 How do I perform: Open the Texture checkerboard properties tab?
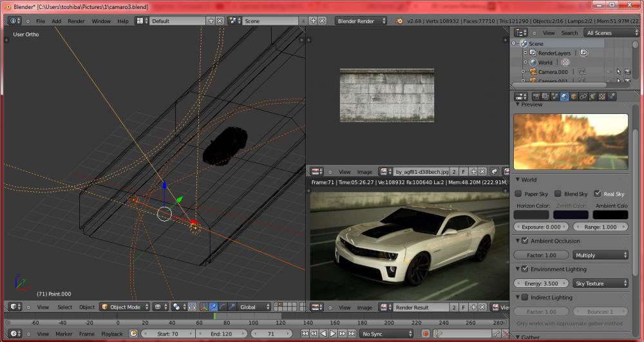602,97
